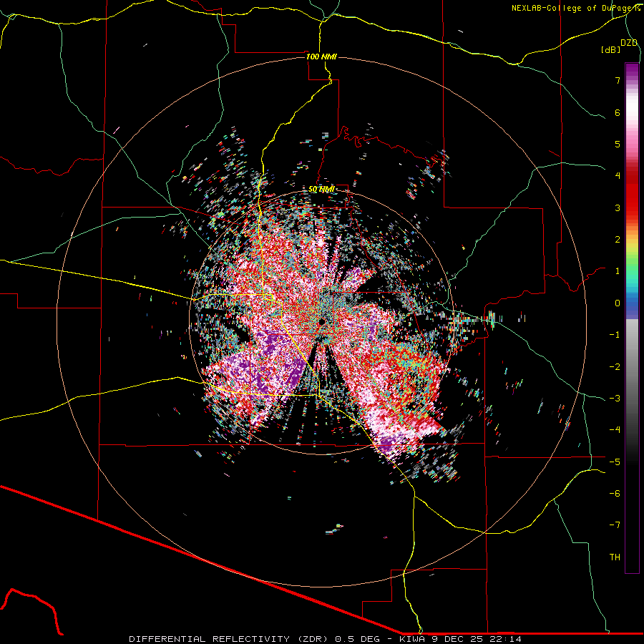Click the -2 value on the scale
Screen dimensions: 644x644
pos(615,367)
